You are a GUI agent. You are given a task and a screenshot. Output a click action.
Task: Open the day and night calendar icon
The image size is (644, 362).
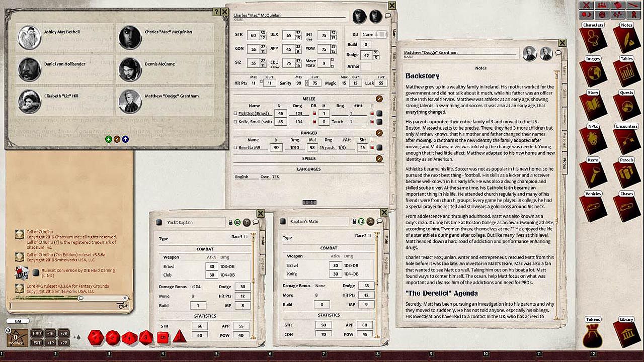pyautogui.click(x=586, y=15)
